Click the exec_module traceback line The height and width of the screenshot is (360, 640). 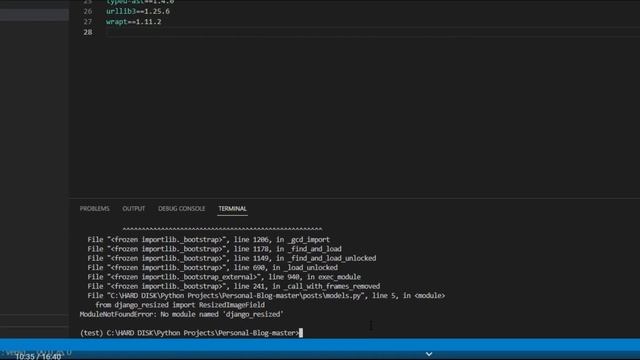(x=224, y=277)
